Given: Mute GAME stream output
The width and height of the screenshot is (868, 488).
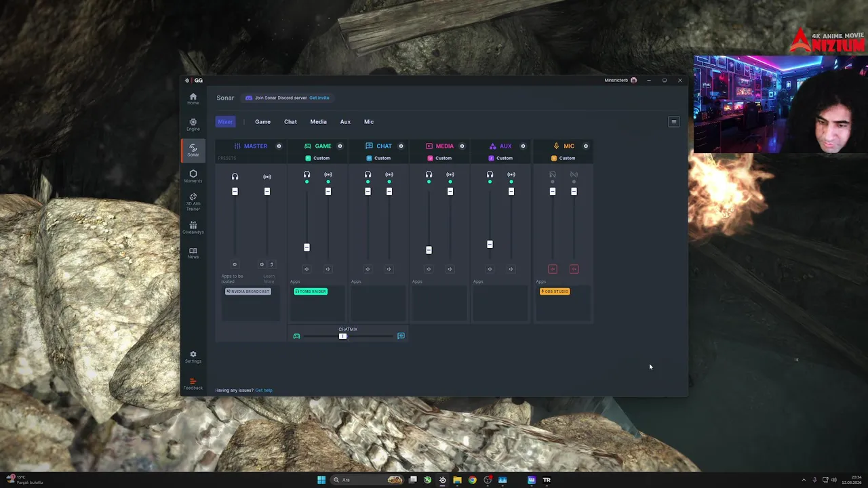Looking at the screenshot, I should 328,269.
